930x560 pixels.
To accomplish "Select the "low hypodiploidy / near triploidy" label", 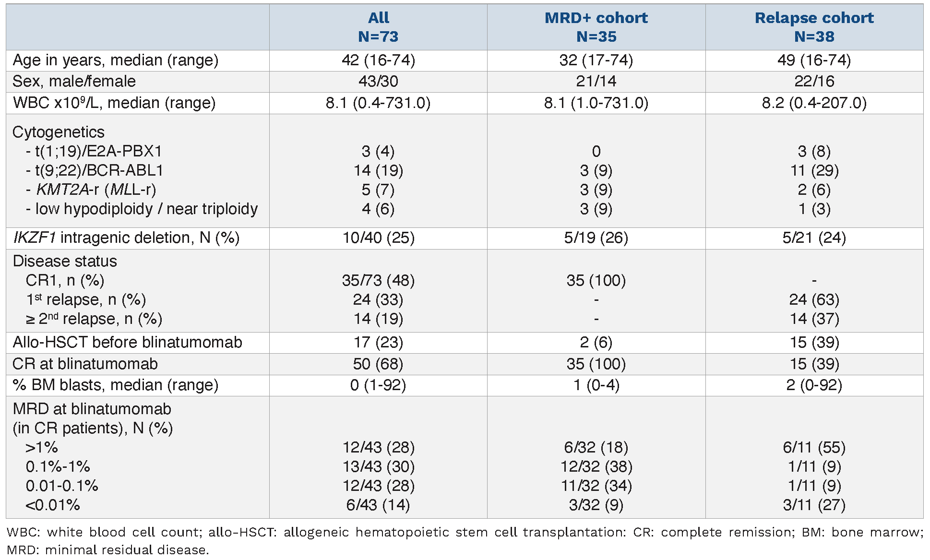I will [146, 209].
